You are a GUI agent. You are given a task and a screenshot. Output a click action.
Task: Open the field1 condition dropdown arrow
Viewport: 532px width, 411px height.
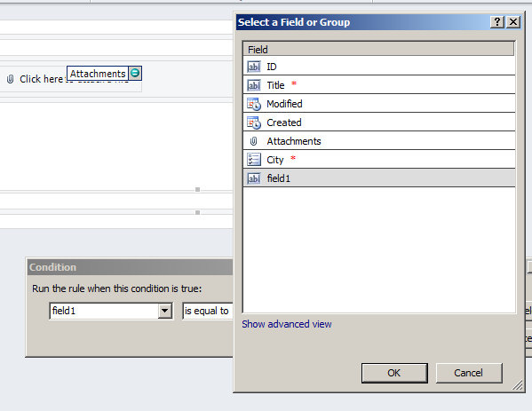click(x=164, y=311)
